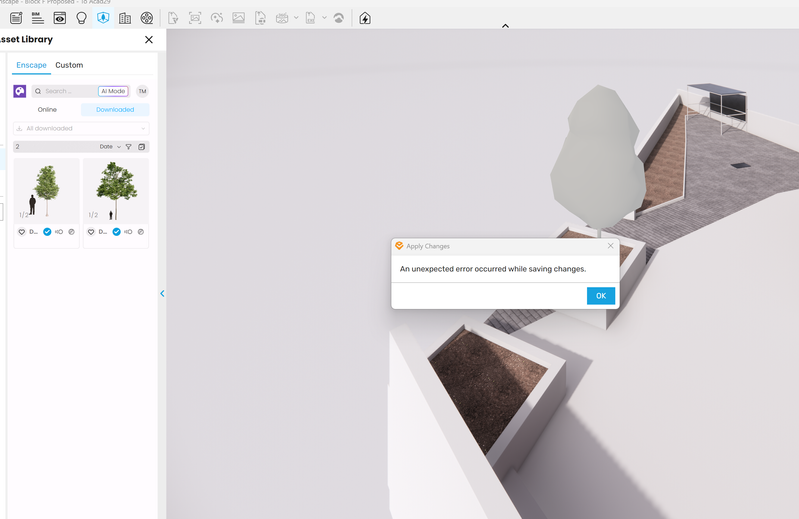Click the filter funnel icon

click(128, 147)
